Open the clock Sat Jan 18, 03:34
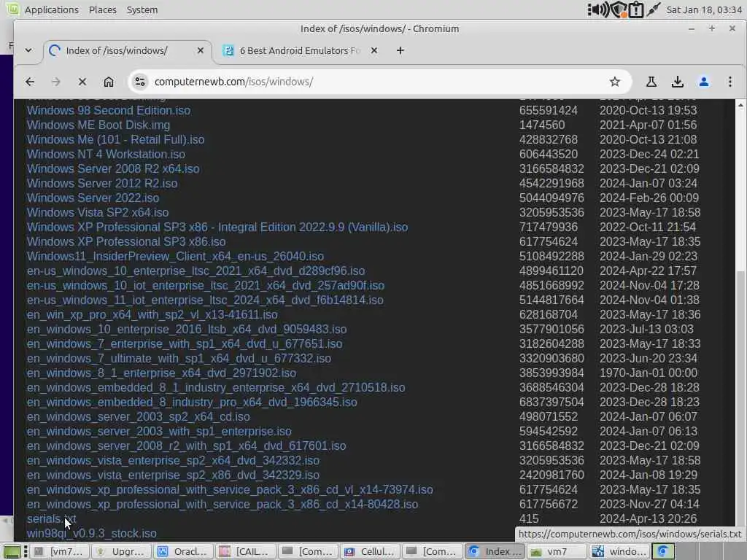 pyautogui.click(x=704, y=9)
